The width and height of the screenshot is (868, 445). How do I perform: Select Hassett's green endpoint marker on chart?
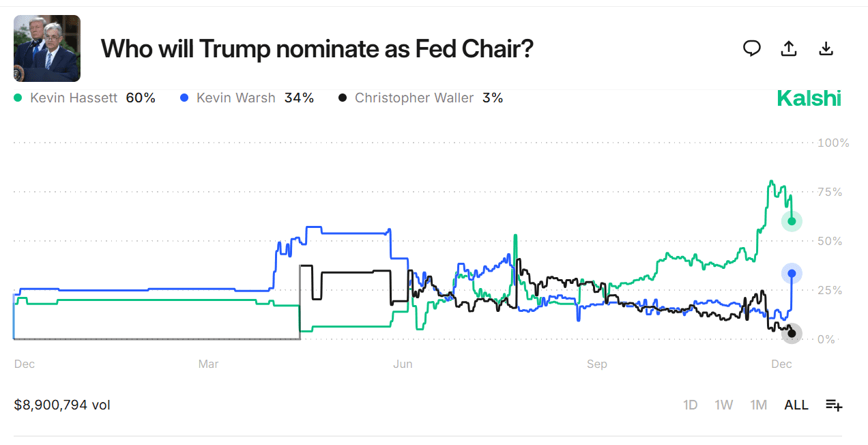point(792,221)
